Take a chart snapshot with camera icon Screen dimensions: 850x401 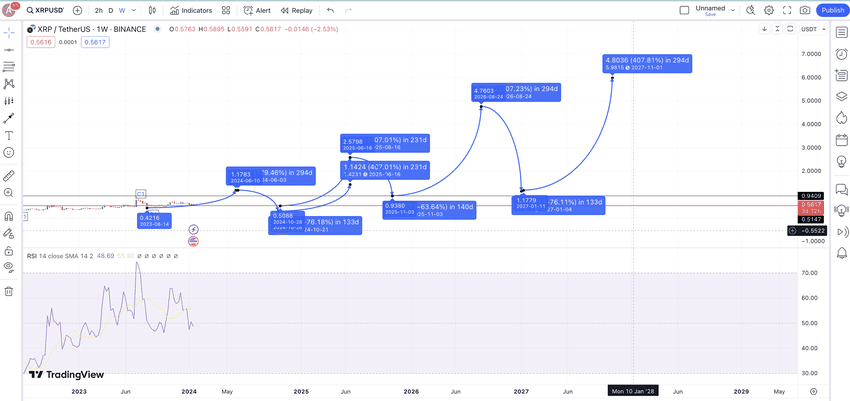click(x=805, y=10)
